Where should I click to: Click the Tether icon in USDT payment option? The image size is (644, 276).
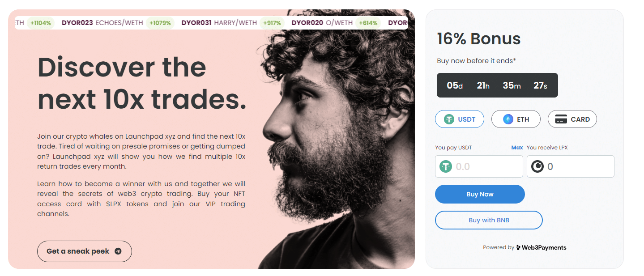tap(449, 119)
